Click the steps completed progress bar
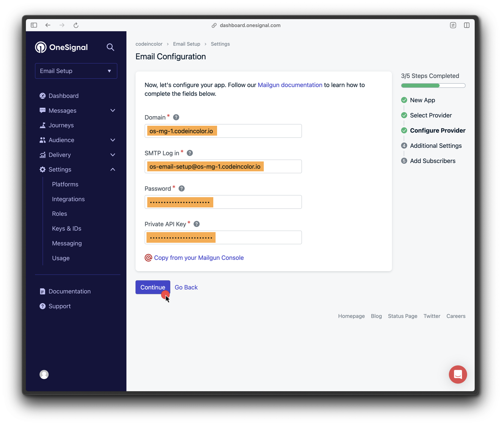 [433, 85]
